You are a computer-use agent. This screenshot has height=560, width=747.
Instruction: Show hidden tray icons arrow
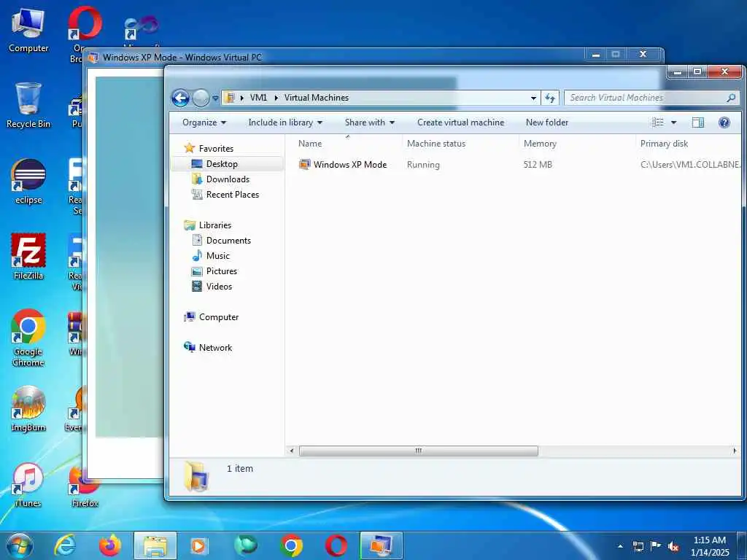click(x=620, y=546)
